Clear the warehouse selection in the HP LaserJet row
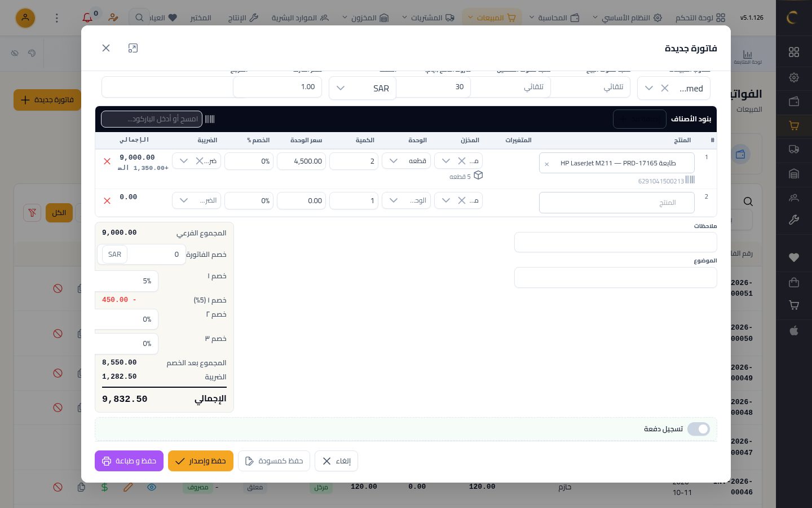 coord(461,161)
